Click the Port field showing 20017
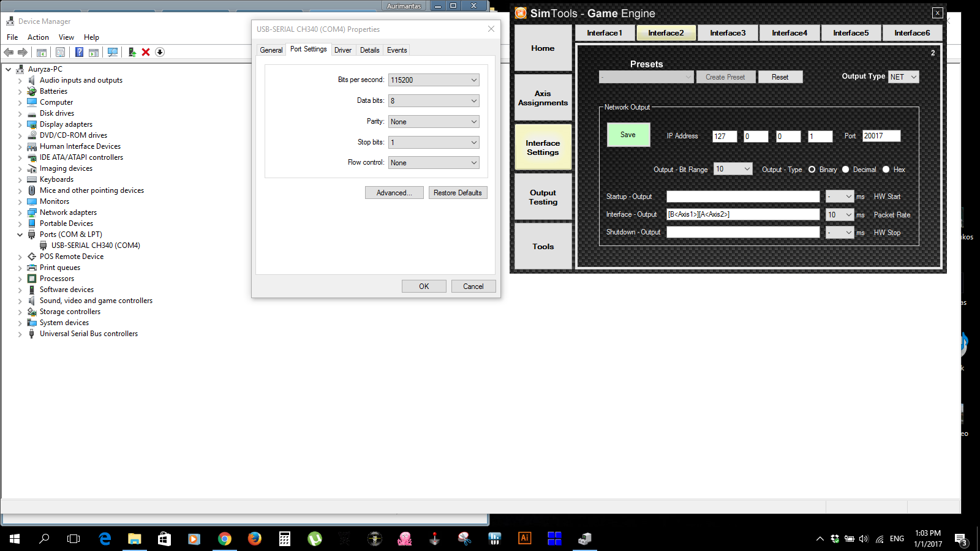 coord(881,136)
